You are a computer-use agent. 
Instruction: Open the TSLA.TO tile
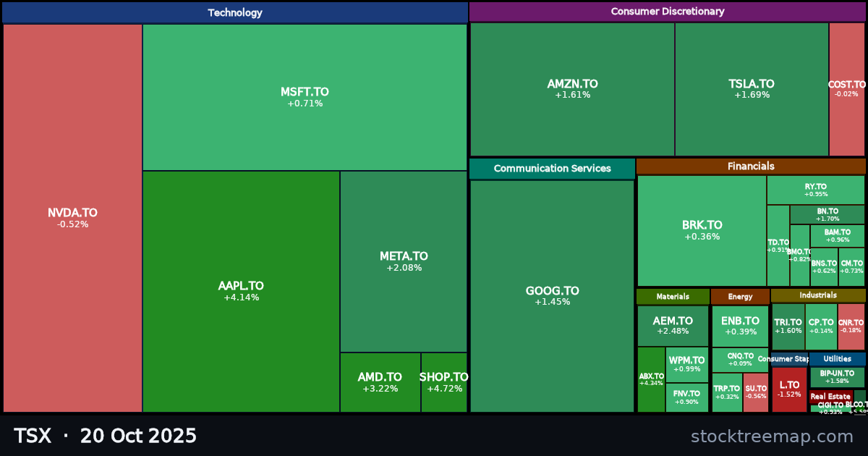[752, 89]
